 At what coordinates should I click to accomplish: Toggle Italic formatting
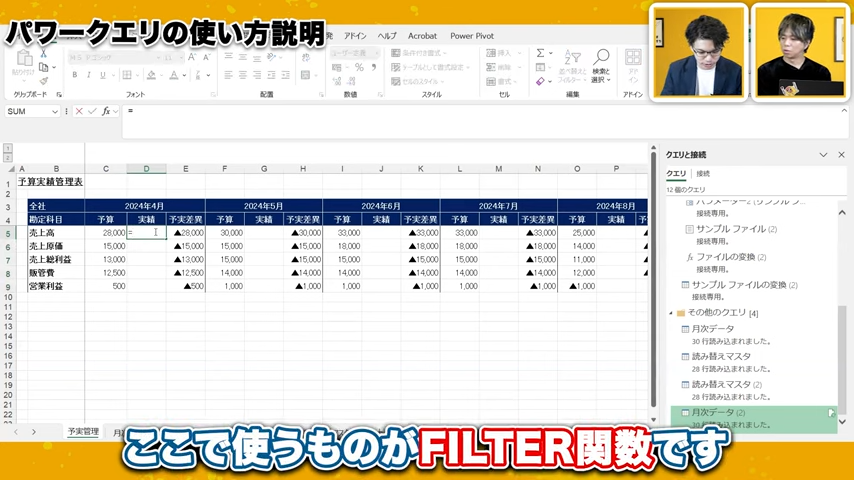click(88, 75)
